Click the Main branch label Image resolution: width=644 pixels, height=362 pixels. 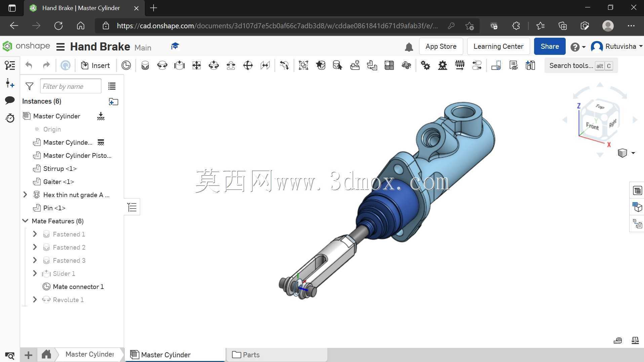coord(143,48)
